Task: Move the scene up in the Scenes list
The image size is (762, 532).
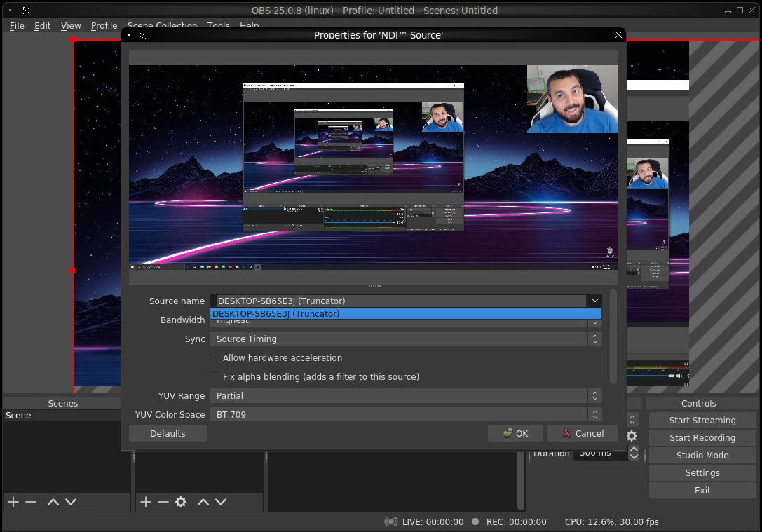Action: (x=53, y=502)
